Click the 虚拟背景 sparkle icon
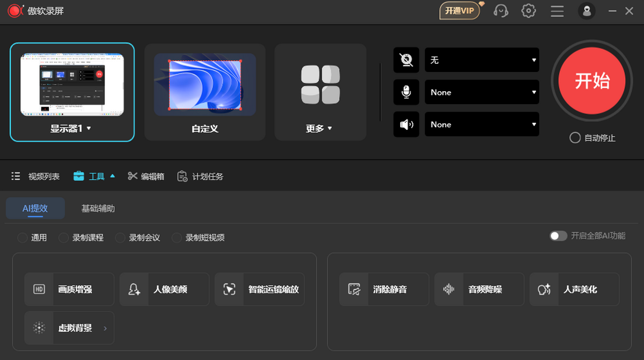 point(39,328)
